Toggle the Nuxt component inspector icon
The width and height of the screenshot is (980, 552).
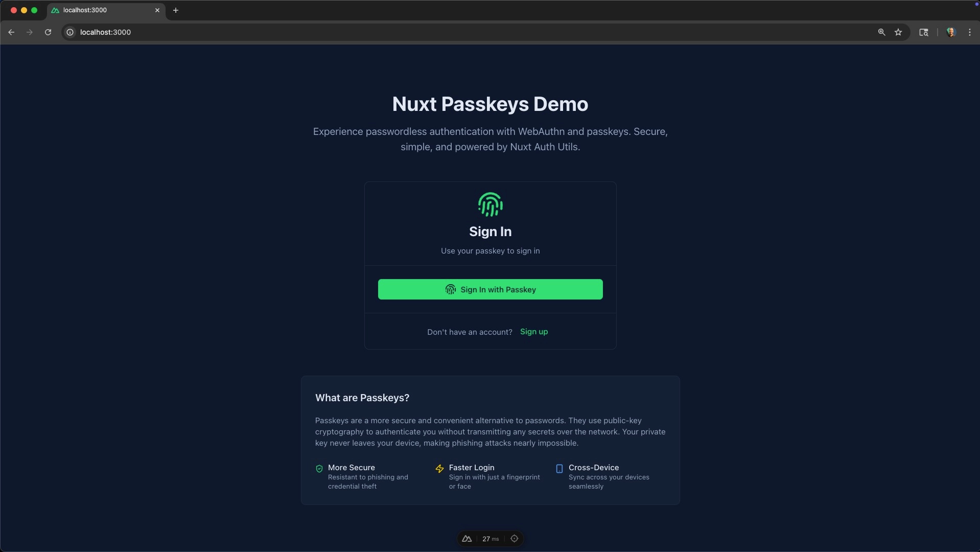514,539
